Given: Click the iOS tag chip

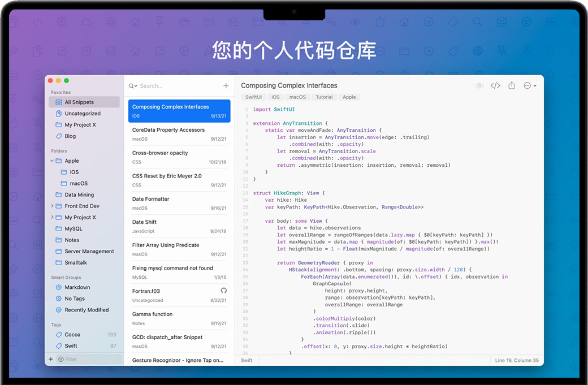Looking at the screenshot, I should pyautogui.click(x=276, y=97).
